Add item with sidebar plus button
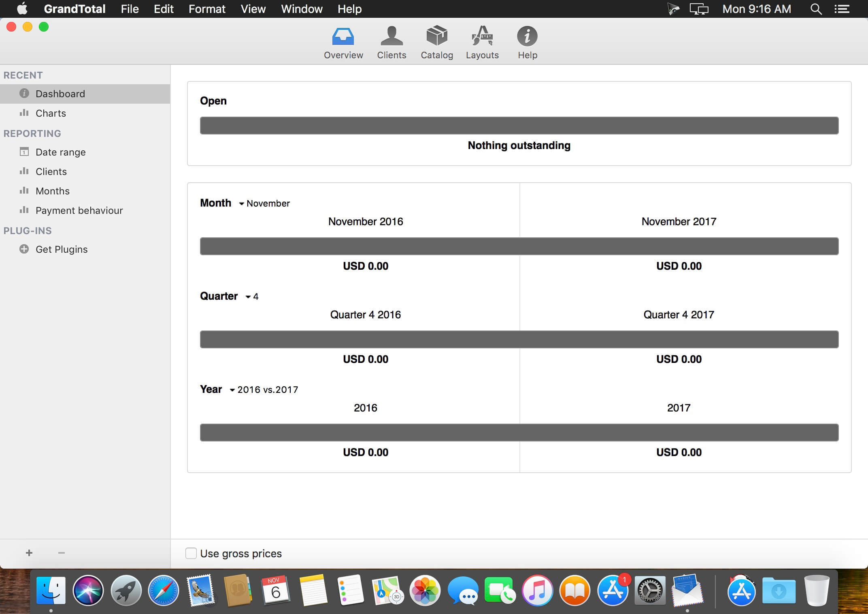The width and height of the screenshot is (868, 614). pos(29,553)
